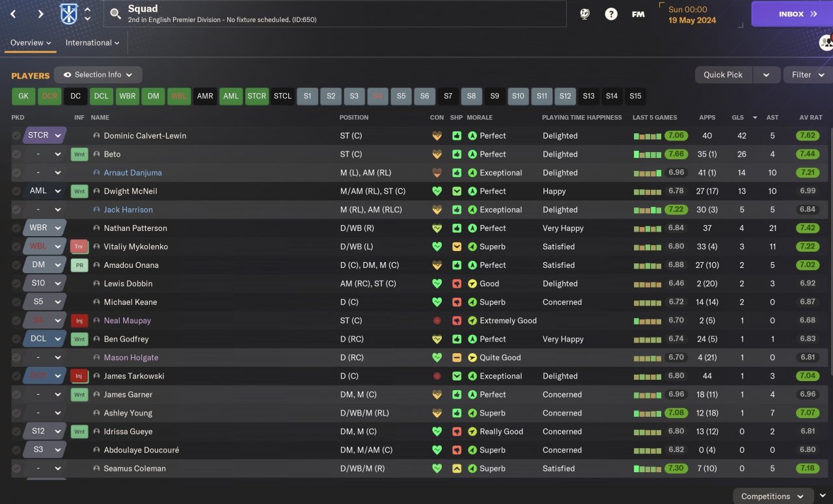Click the Wnt status badge for Beto
Viewport: 833px width, 504px height.
pyautogui.click(x=79, y=154)
